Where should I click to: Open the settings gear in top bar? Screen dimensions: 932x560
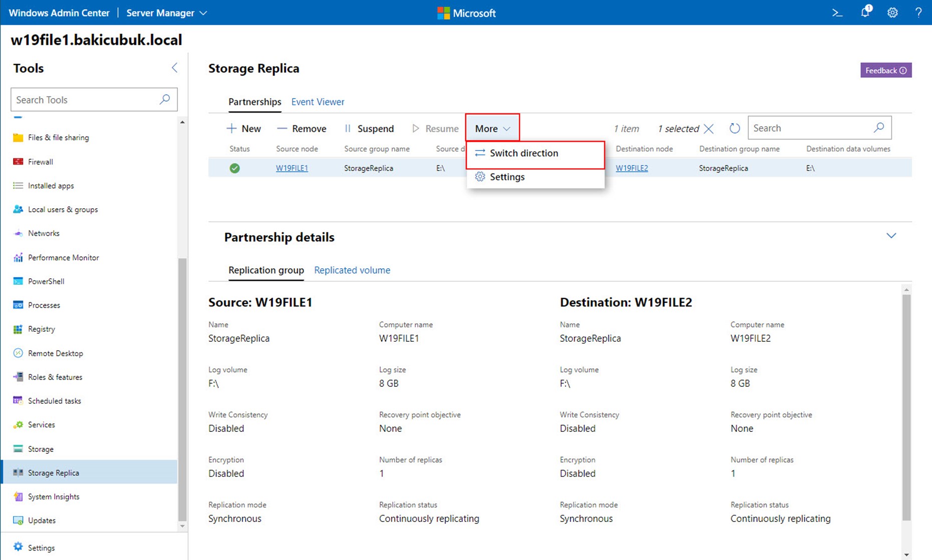pos(892,13)
